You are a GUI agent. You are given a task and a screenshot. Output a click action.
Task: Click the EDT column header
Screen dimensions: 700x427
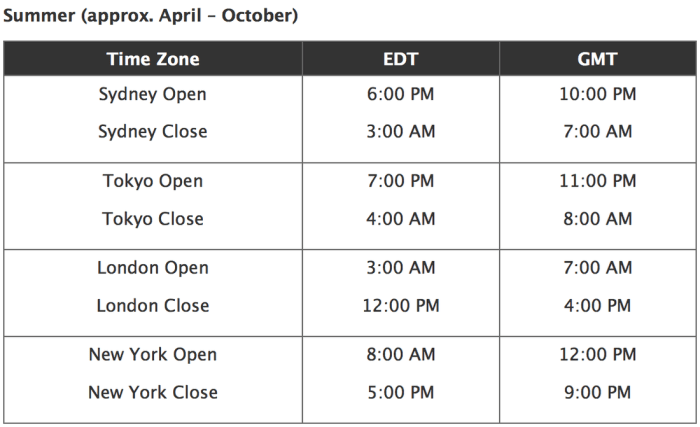tap(400, 59)
